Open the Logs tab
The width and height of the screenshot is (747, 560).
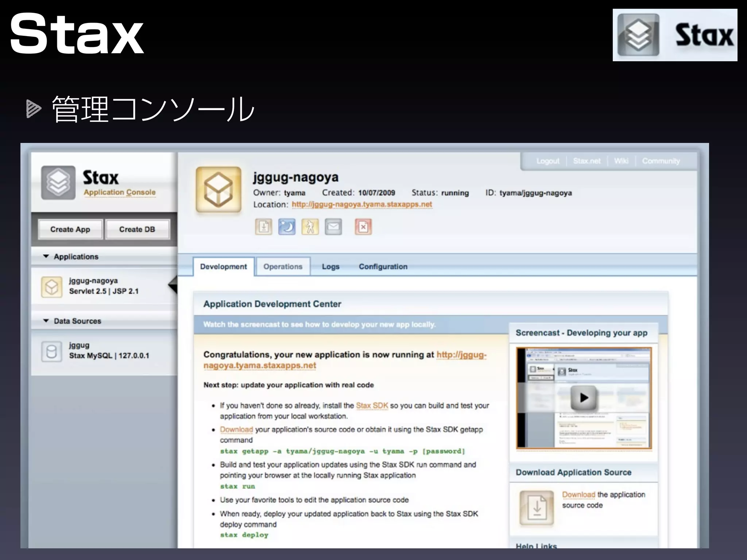[330, 267]
